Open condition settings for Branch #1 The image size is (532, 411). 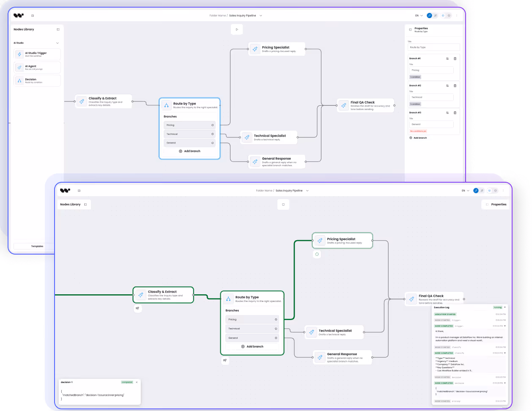pyautogui.click(x=447, y=58)
